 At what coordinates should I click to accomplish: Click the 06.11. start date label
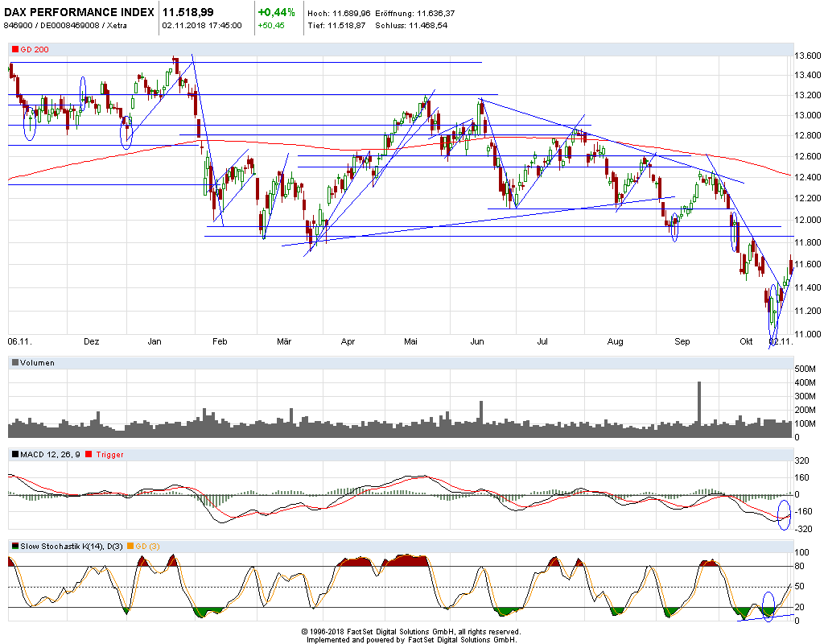[19, 341]
